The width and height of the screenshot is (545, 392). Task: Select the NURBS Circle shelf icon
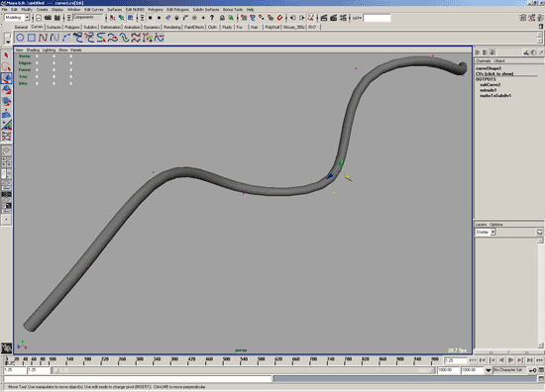pos(20,38)
